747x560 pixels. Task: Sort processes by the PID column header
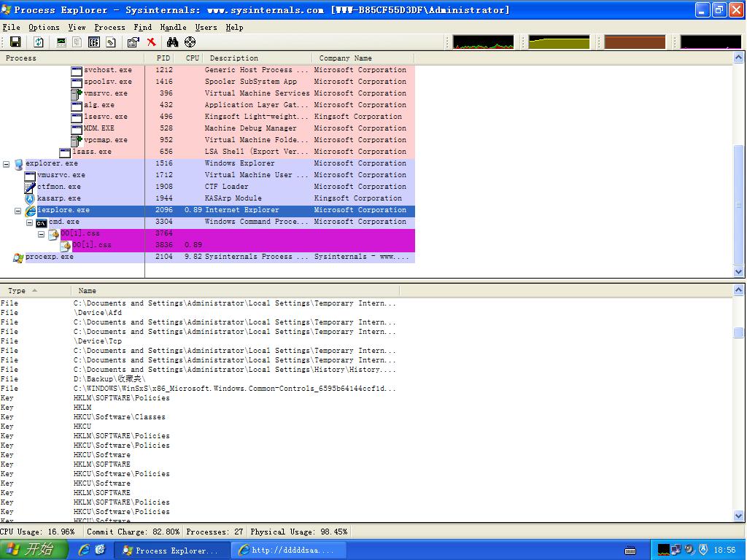(163, 58)
